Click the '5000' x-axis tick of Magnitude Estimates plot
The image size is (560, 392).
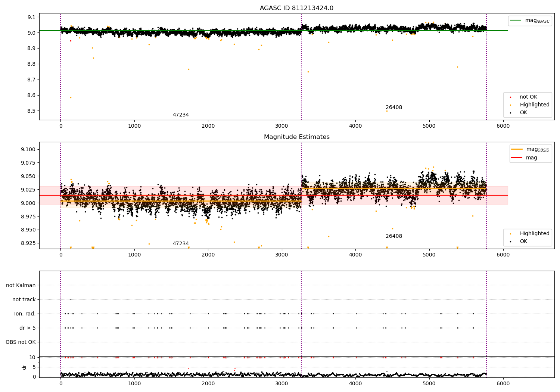pos(429,255)
